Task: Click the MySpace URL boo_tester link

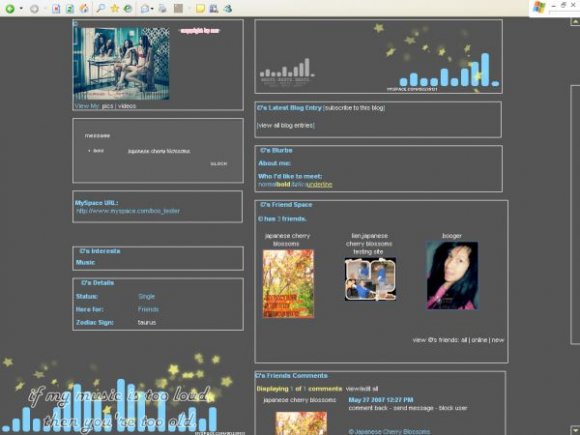Action: [x=128, y=211]
